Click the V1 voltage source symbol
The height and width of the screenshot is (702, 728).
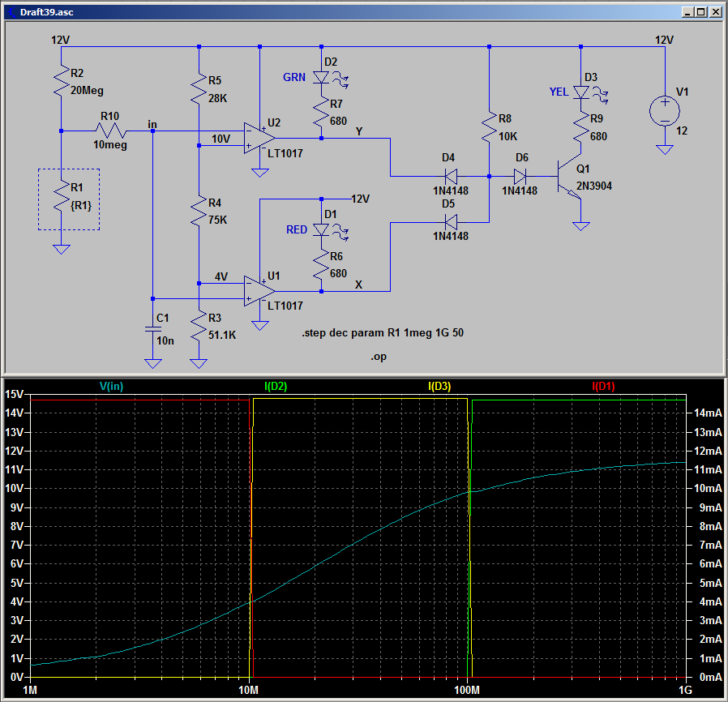tap(665, 111)
